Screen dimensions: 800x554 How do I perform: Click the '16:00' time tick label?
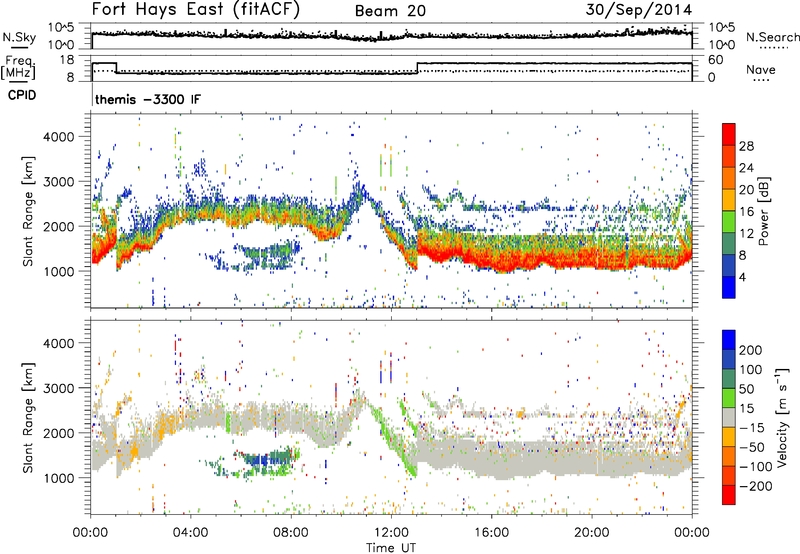(491, 533)
